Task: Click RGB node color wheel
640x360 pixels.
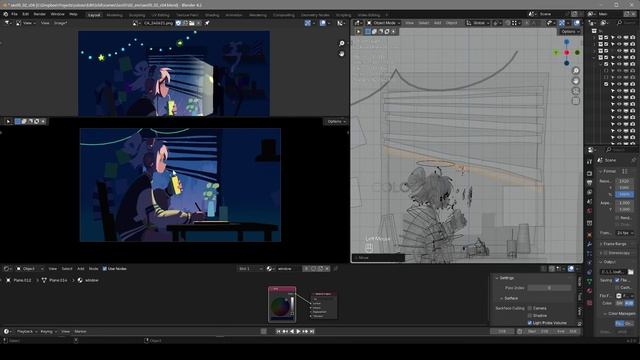Action: pyautogui.click(x=279, y=307)
